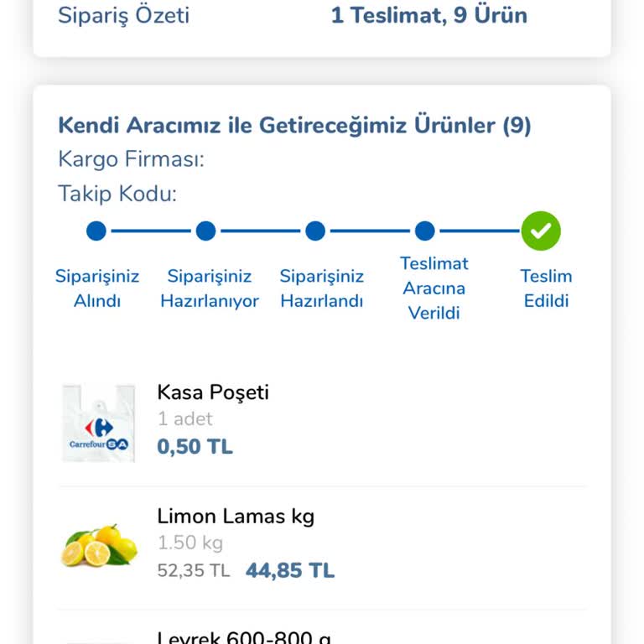Open the Limon Lamas lemon thumbnail
This screenshot has width=644, height=644.
(x=98, y=546)
